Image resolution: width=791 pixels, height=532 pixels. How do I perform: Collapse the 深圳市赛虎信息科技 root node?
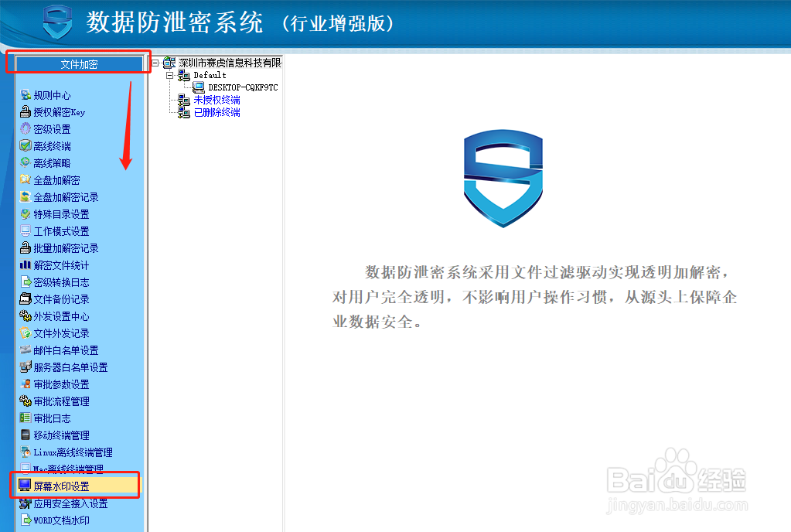[155, 63]
